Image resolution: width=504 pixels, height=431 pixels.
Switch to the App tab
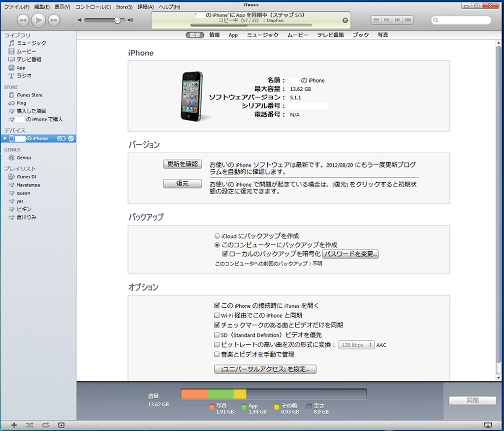click(x=233, y=35)
